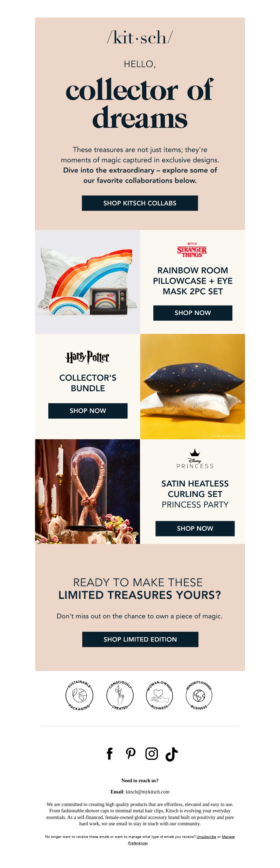Viewport: 280px width, 868px height.
Task: Click the Consciously Created badge
Action: pos(120,695)
